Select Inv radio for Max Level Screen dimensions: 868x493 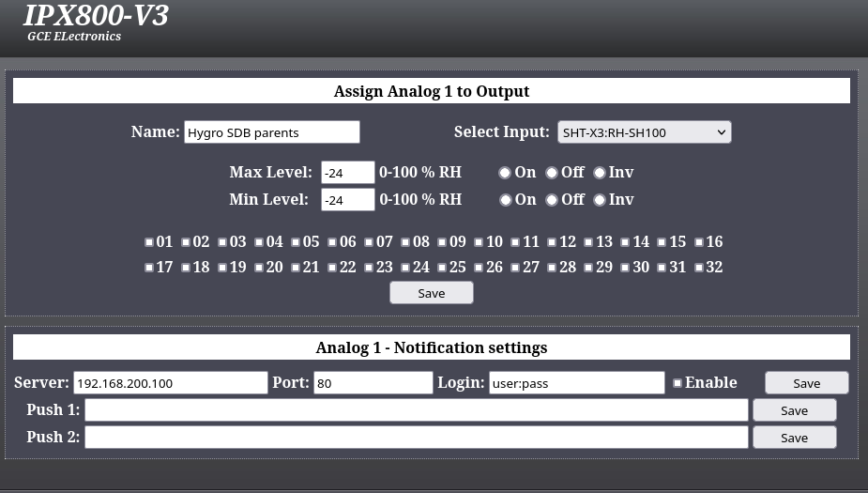tap(599, 173)
